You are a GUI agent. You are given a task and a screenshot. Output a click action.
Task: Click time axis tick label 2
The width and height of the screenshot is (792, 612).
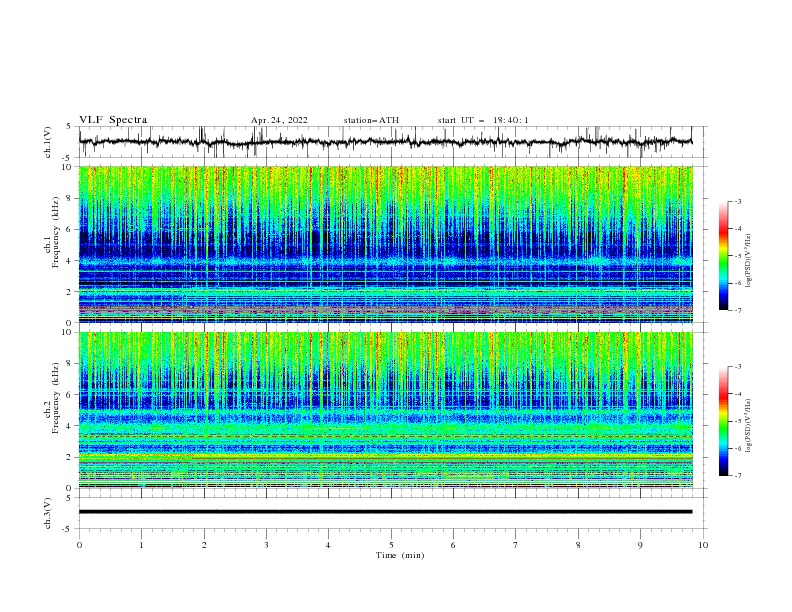(x=204, y=545)
